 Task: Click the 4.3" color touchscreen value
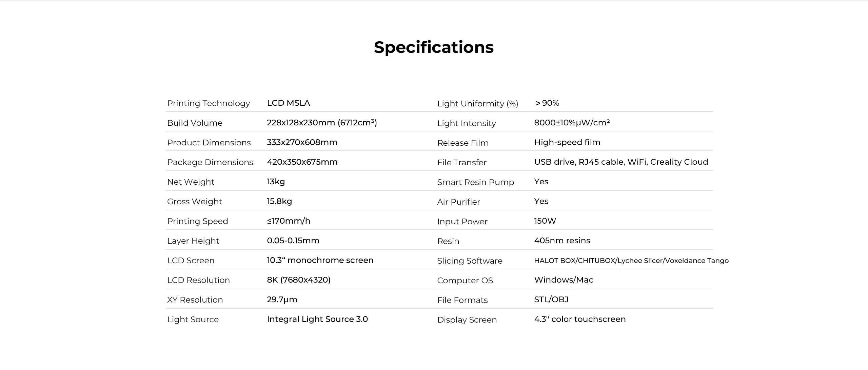tap(579, 319)
